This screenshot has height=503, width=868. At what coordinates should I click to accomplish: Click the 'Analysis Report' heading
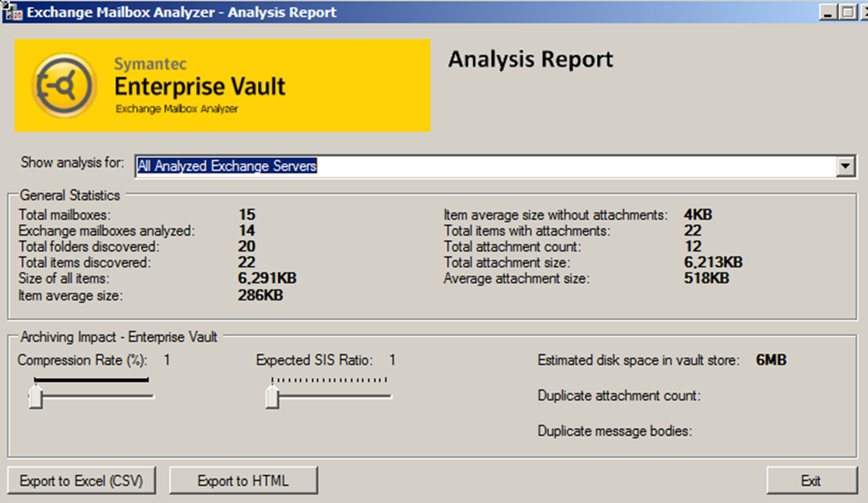pos(530,60)
